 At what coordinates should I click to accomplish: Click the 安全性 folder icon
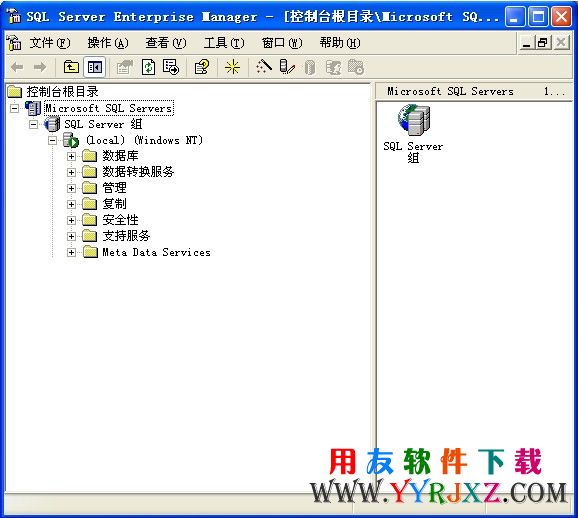90,220
